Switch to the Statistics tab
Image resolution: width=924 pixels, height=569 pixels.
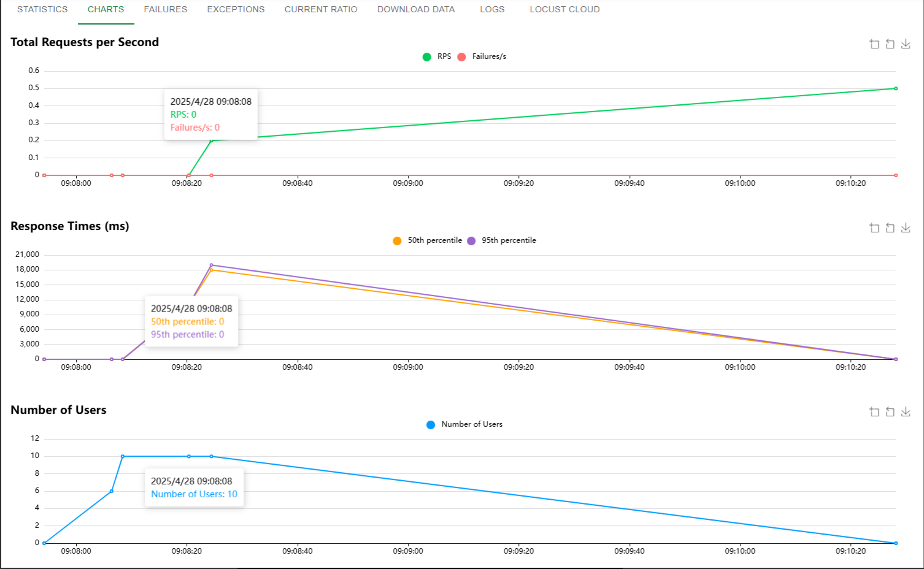coord(42,9)
